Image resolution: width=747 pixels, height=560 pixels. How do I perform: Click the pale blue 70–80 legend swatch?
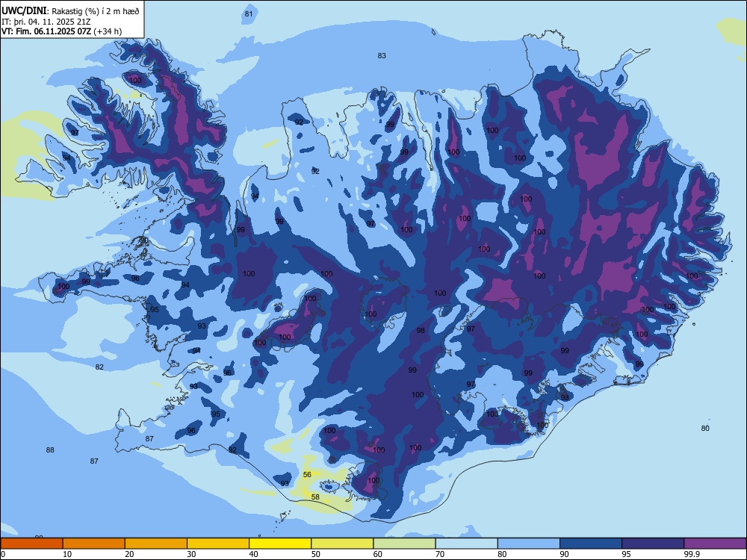click(466, 544)
